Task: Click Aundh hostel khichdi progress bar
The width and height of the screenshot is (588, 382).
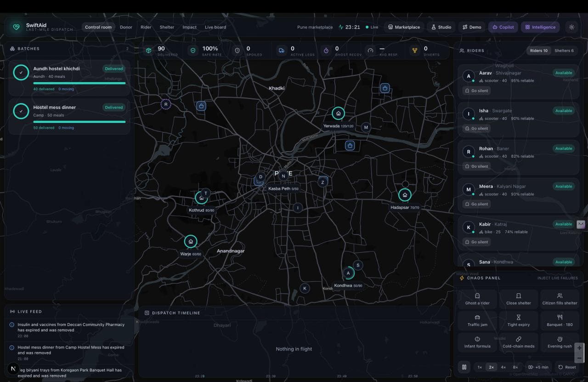Action: click(79, 83)
